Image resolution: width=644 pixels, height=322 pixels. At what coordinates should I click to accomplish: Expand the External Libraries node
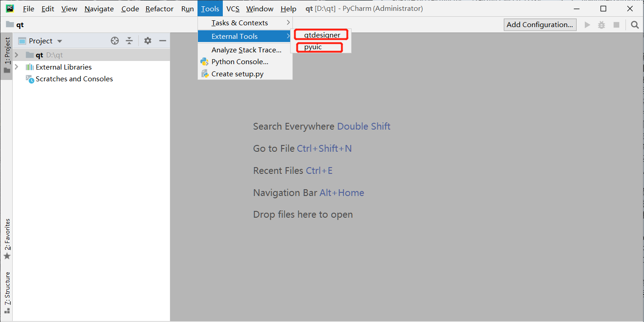pos(17,67)
